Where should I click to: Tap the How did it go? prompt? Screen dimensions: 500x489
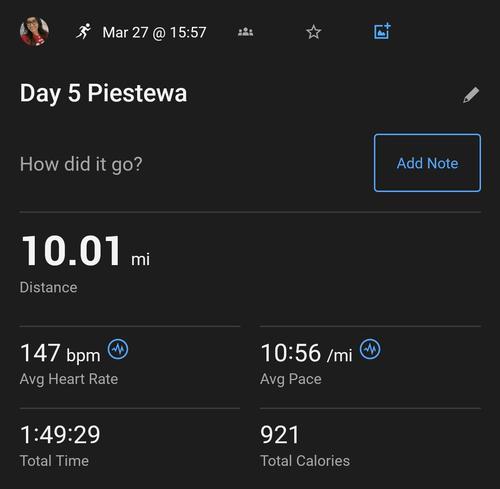click(x=81, y=164)
